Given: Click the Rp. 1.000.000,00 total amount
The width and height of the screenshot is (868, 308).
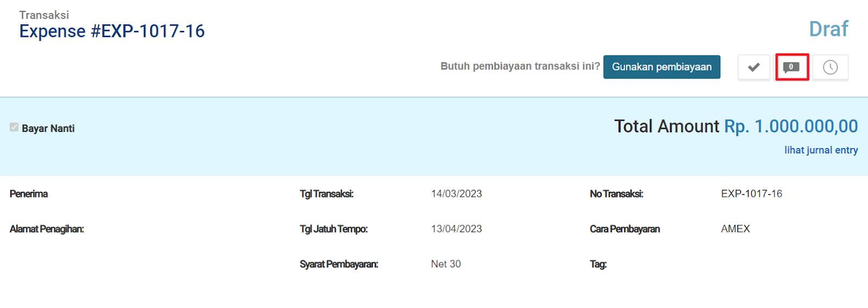Looking at the screenshot, I should [791, 126].
